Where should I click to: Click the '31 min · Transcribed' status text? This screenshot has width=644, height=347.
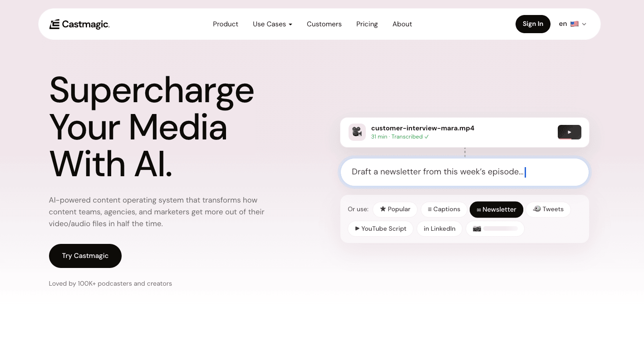pyautogui.click(x=400, y=137)
